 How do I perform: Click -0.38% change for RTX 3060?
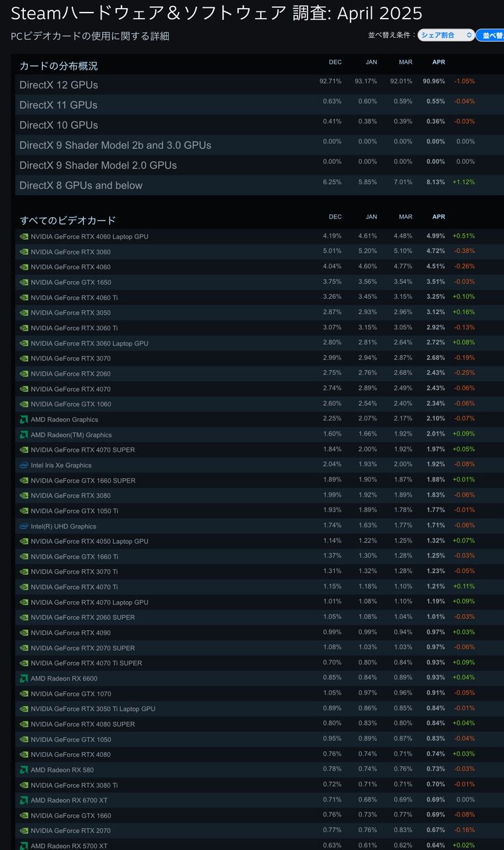click(464, 251)
